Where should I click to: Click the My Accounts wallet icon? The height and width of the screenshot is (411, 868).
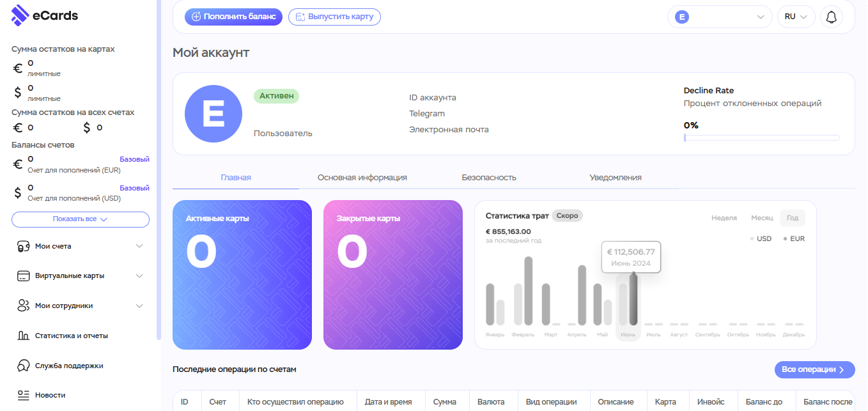point(24,246)
